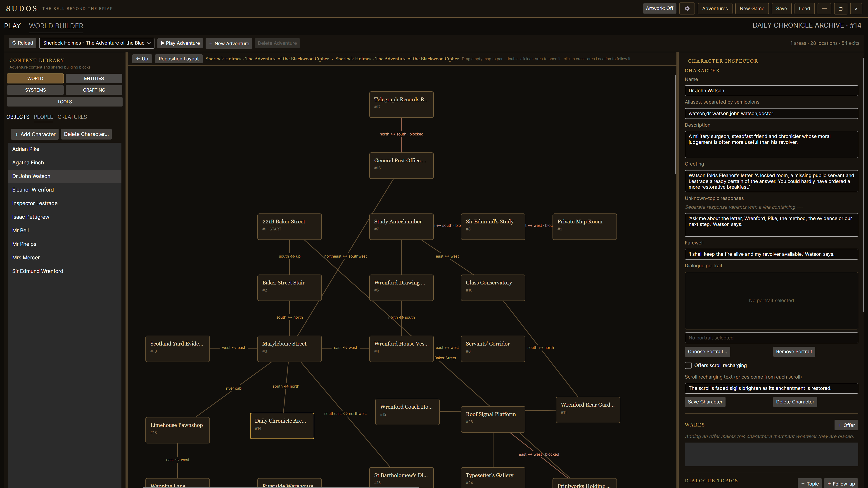This screenshot has height=488, width=868.
Task: Select Adrian Pike in people list
Action: pos(65,149)
